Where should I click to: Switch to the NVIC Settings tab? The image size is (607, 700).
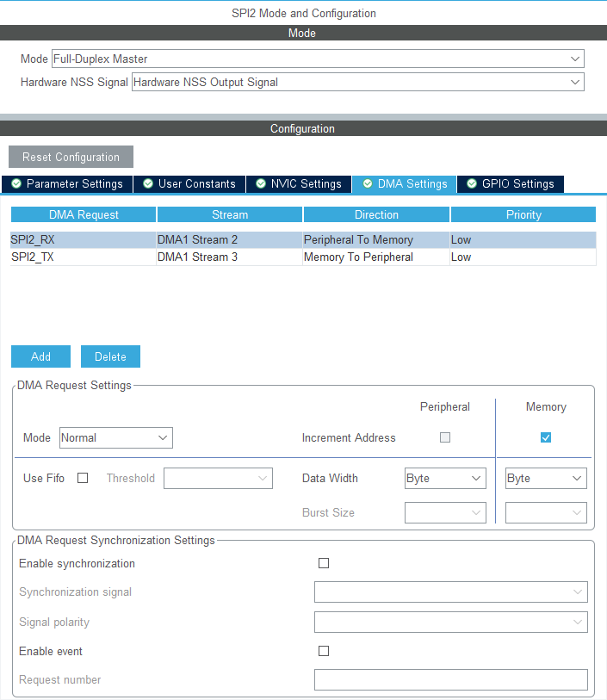point(299,184)
